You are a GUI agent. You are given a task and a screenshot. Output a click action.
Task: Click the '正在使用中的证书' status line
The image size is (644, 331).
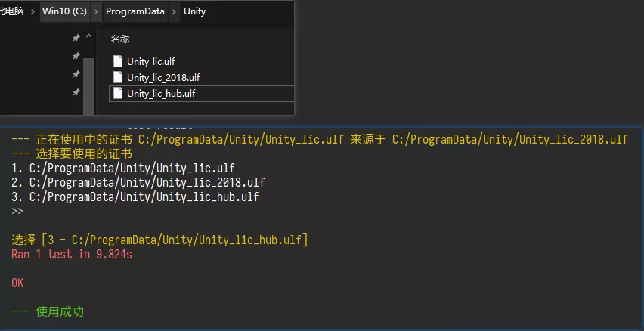(x=320, y=139)
